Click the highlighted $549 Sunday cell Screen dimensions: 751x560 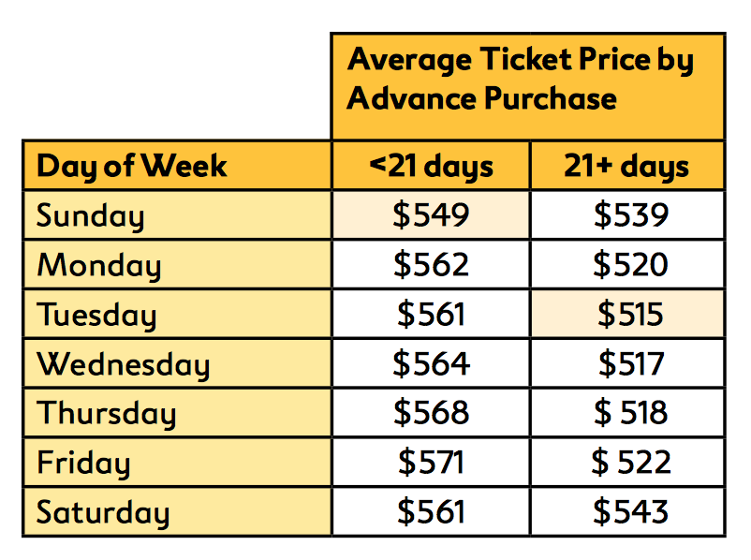point(431,215)
